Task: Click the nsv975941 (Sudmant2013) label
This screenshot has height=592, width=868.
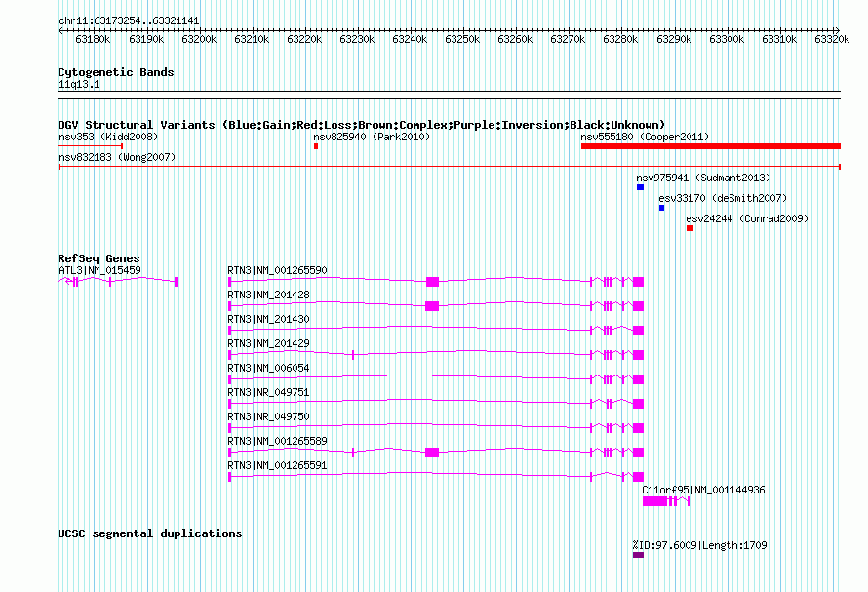Action: (x=703, y=178)
